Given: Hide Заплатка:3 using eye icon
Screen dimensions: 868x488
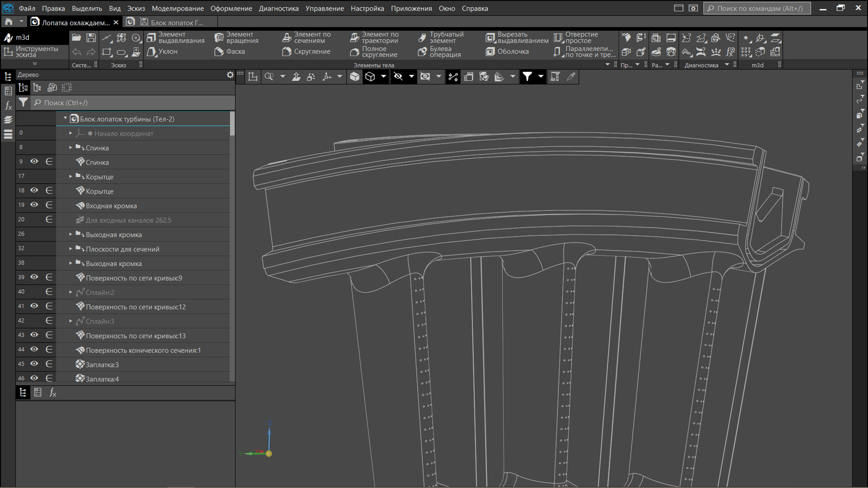Looking at the screenshot, I should click(34, 364).
